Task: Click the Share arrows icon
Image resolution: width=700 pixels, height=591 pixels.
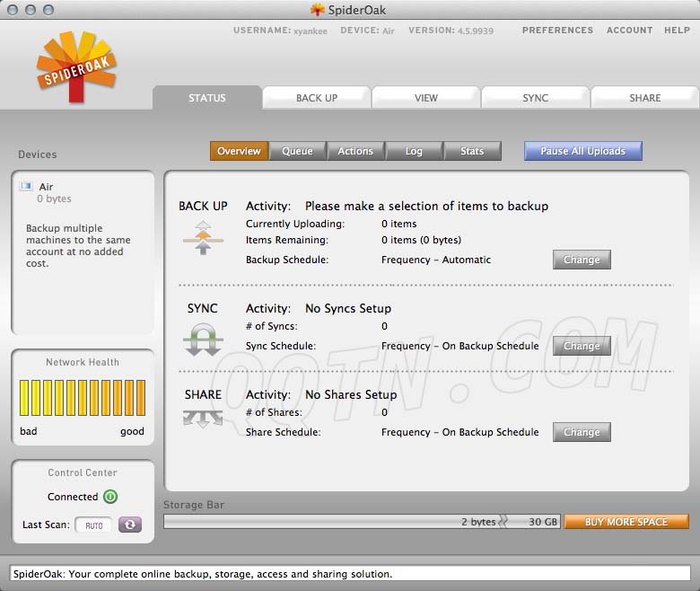Action: (x=202, y=417)
